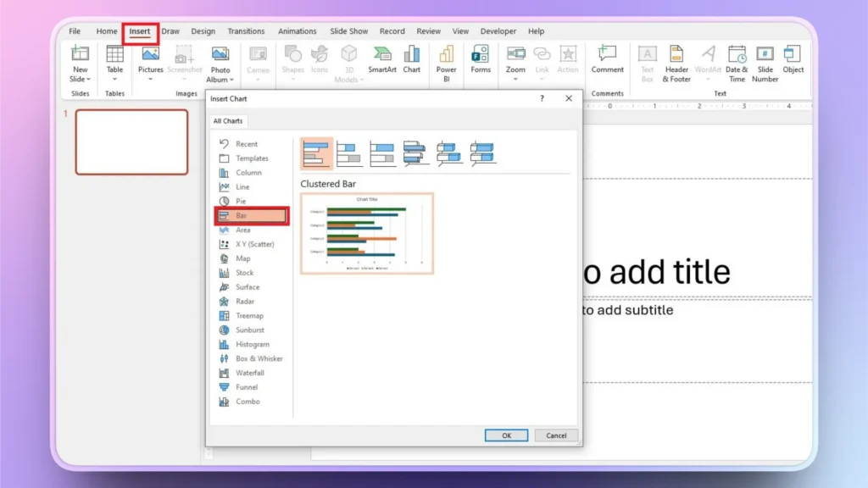Image resolution: width=868 pixels, height=488 pixels.
Task: Select the All Charts tab
Action: pos(227,120)
